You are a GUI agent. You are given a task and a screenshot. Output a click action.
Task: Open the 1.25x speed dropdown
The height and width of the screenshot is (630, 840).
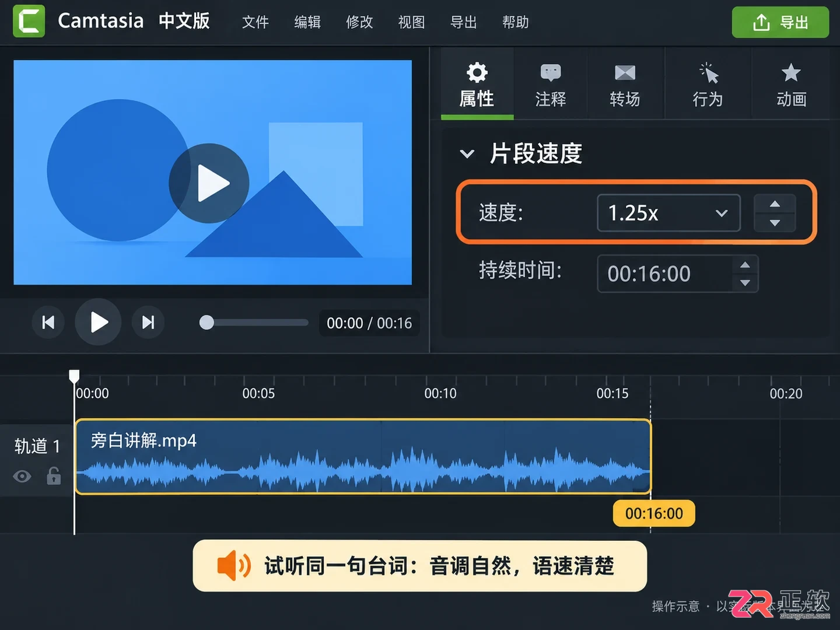(668, 213)
